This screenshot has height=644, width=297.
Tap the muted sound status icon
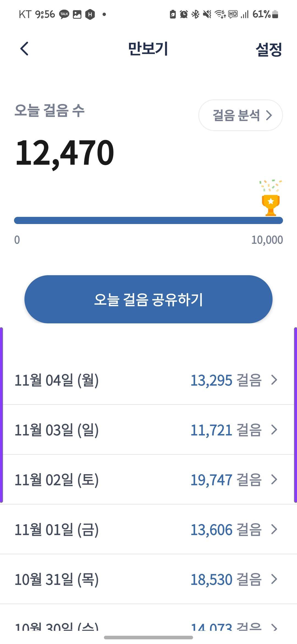click(x=207, y=14)
